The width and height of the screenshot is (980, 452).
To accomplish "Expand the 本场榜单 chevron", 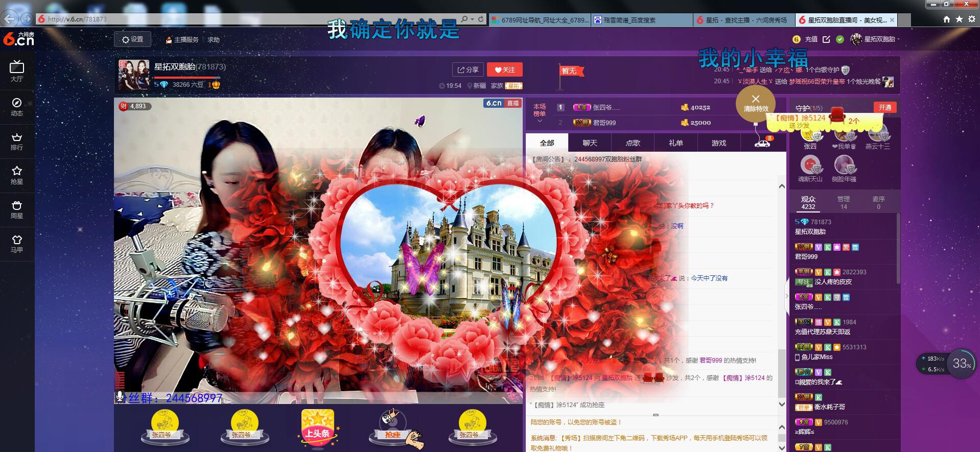I will [x=540, y=122].
